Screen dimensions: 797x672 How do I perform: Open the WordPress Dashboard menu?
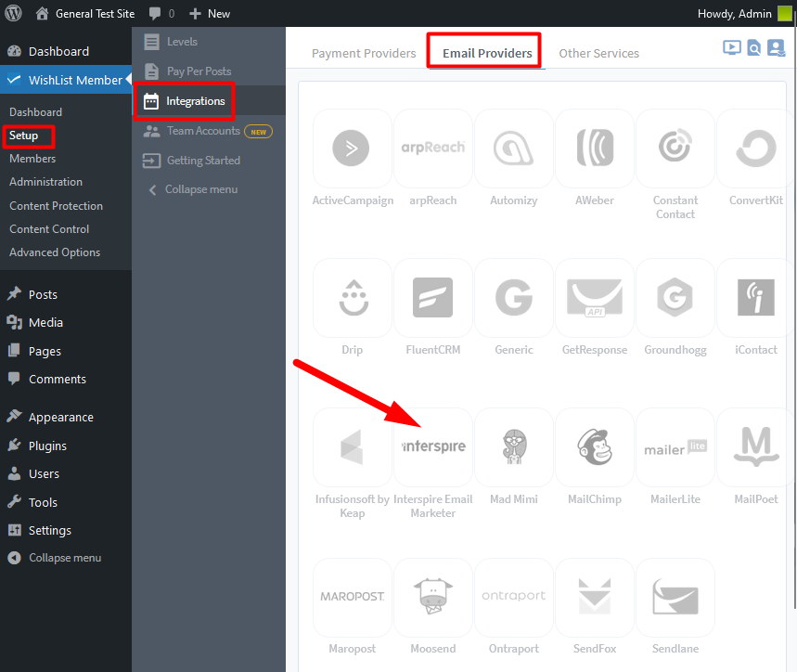click(66, 51)
